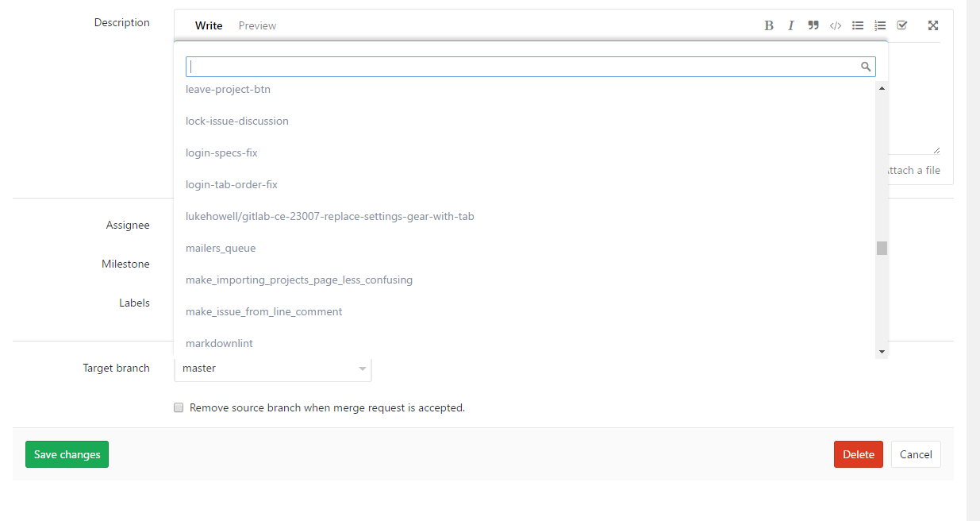The width and height of the screenshot is (980, 521).
Task: Select the mailers_queue branch option
Action: pyautogui.click(x=221, y=248)
